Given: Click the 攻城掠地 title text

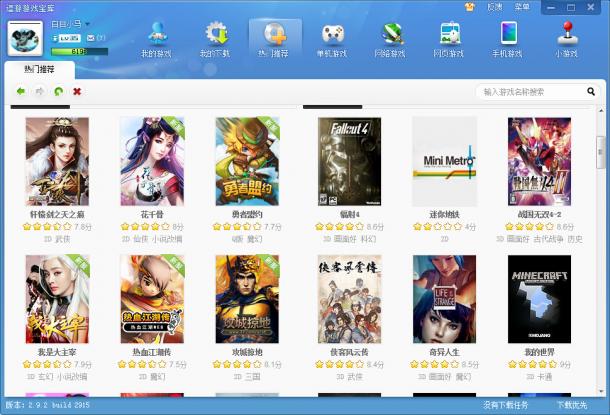Looking at the screenshot, I should pyautogui.click(x=247, y=352).
